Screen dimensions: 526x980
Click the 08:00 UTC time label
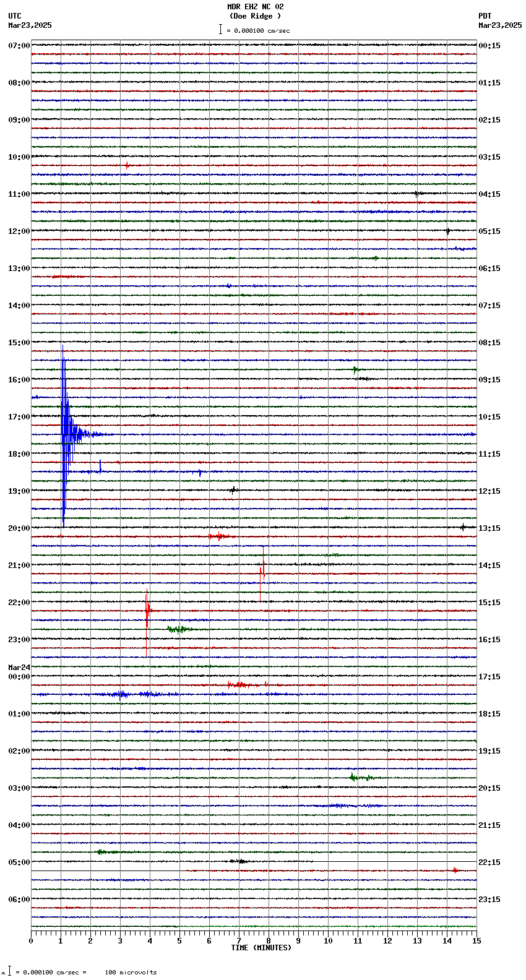(x=19, y=83)
